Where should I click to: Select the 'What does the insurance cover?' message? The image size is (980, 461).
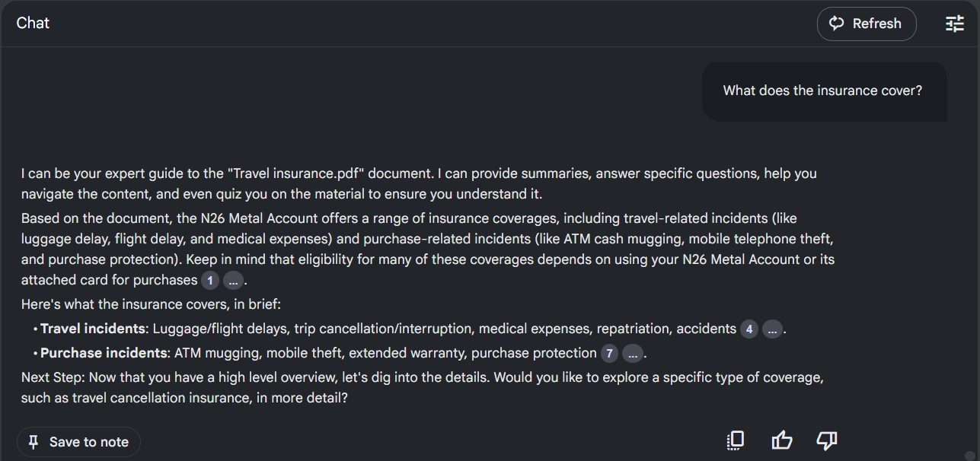tap(822, 91)
